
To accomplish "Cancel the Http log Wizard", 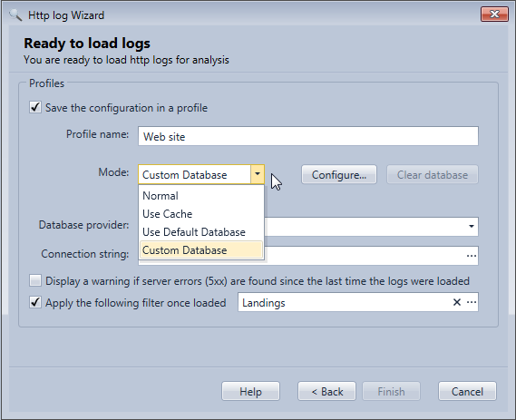I will click(x=467, y=391).
